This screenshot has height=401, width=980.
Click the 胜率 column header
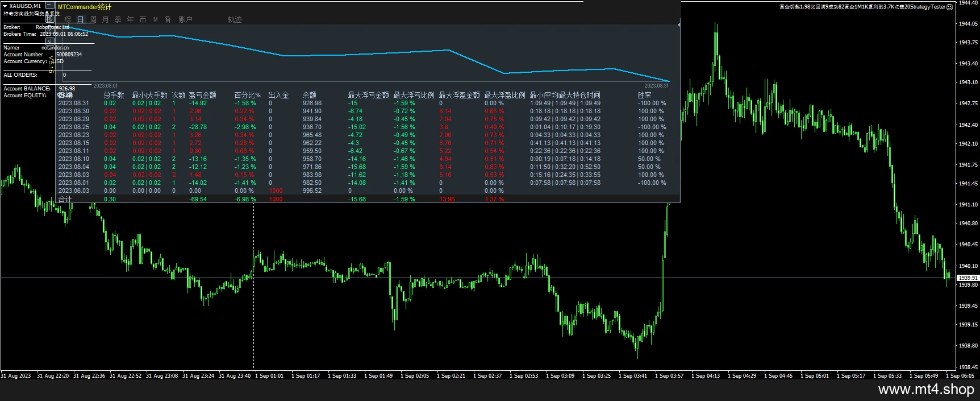point(644,95)
